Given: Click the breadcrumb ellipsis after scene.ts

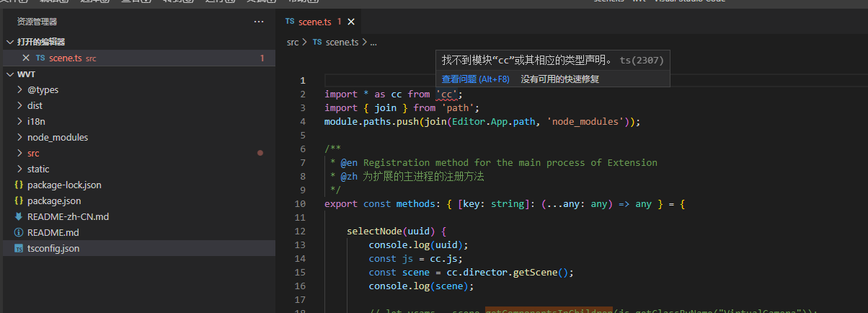Looking at the screenshot, I should click(x=373, y=42).
